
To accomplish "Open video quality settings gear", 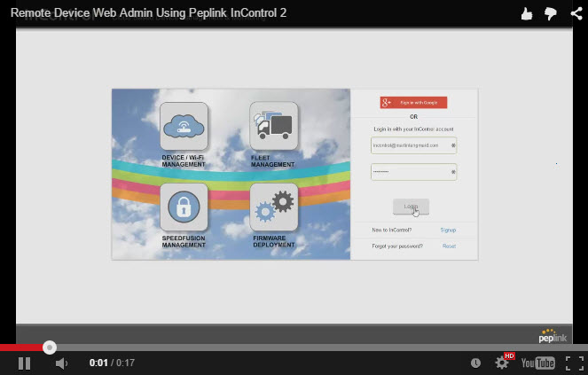I will point(502,363).
